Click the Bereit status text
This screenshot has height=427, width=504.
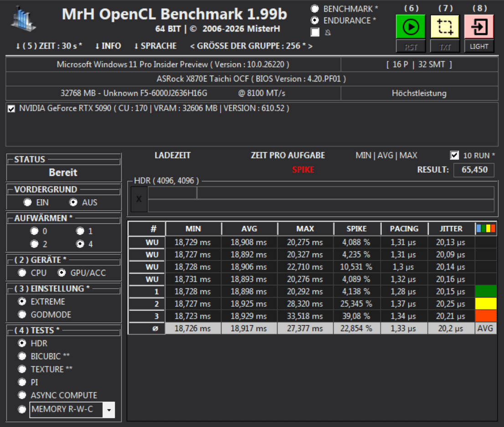pyautogui.click(x=63, y=172)
